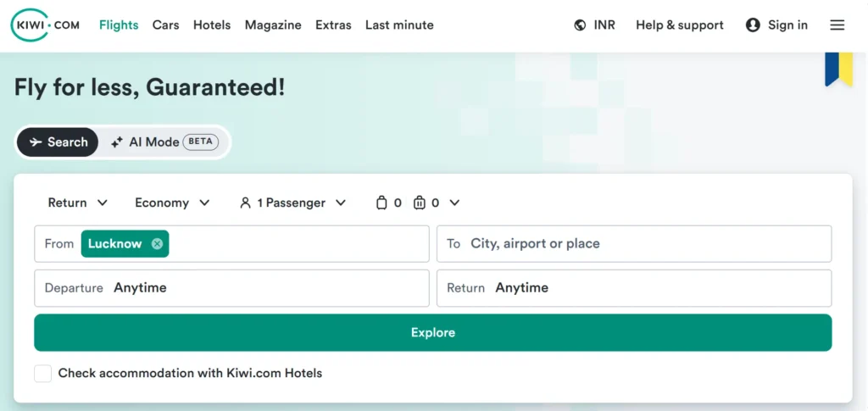Viewport: 868px width, 411px height.
Task: Click the airplane icon in Search
Action: [36, 142]
